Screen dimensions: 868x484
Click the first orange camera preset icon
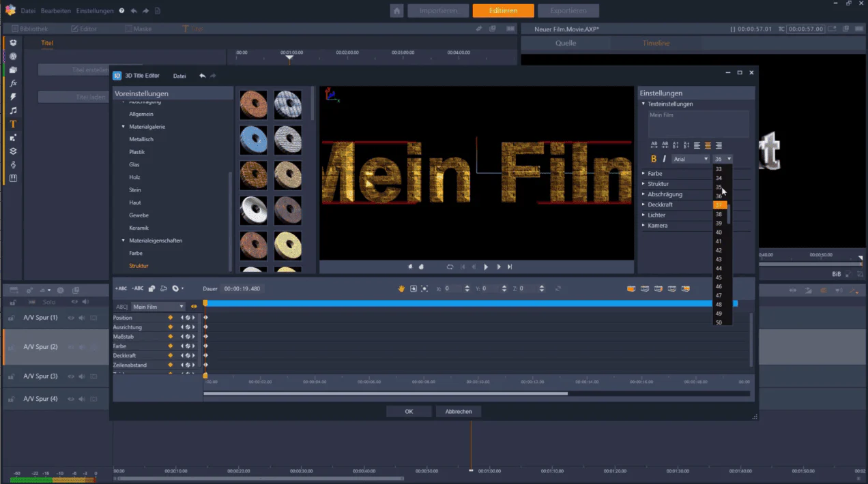[632, 288]
